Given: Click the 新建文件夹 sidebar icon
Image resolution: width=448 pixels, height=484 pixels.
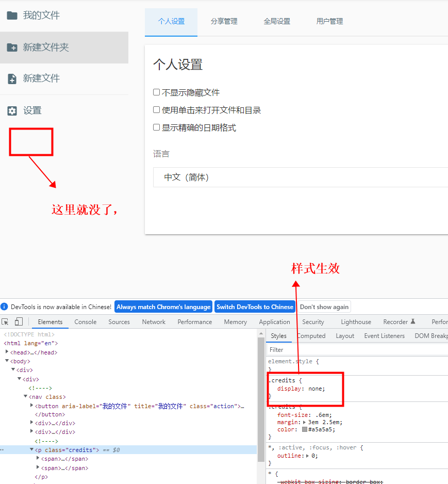Looking at the screenshot, I should (13, 47).
